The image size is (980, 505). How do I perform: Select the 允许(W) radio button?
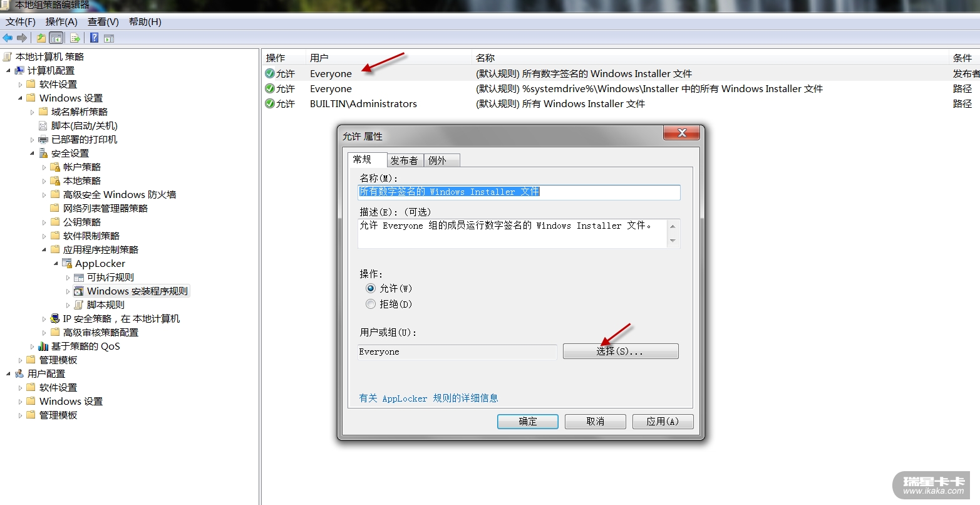371,288
